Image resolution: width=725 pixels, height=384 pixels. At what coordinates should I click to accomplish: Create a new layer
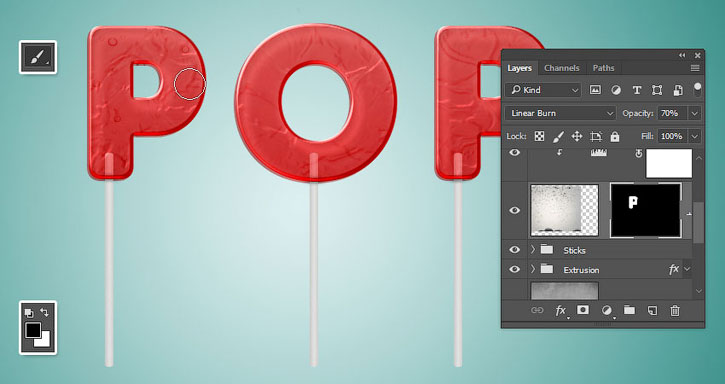coord(652,310)
